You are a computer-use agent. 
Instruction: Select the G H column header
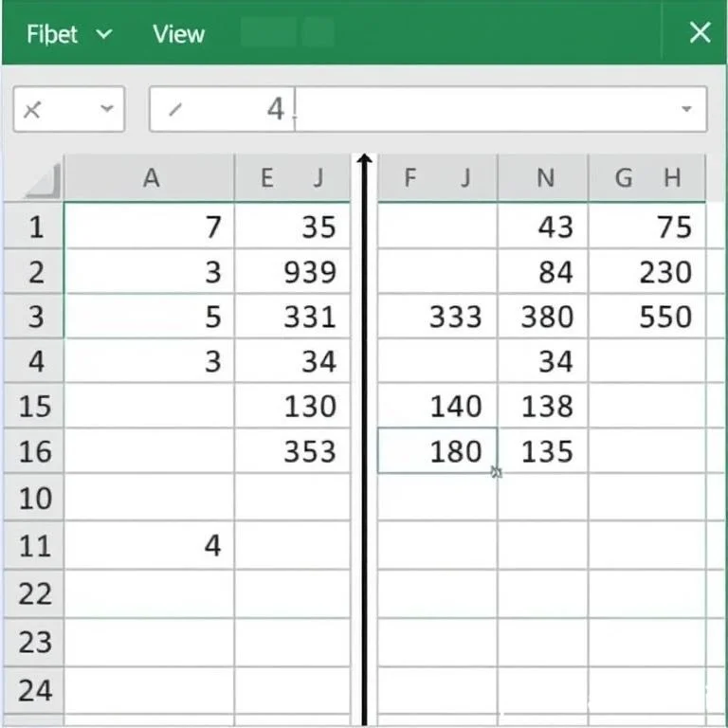[647, 178]
